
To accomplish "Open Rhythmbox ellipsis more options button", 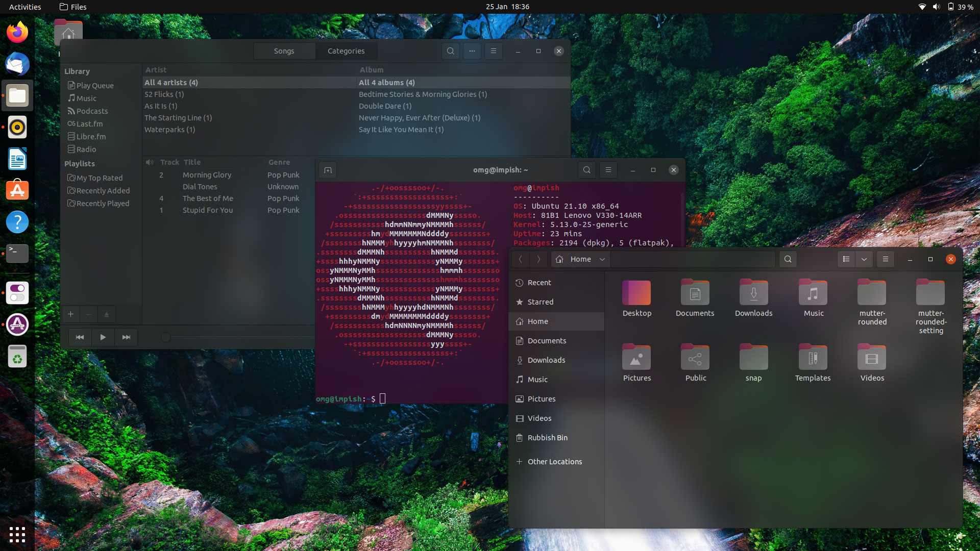I will [472, 51].
